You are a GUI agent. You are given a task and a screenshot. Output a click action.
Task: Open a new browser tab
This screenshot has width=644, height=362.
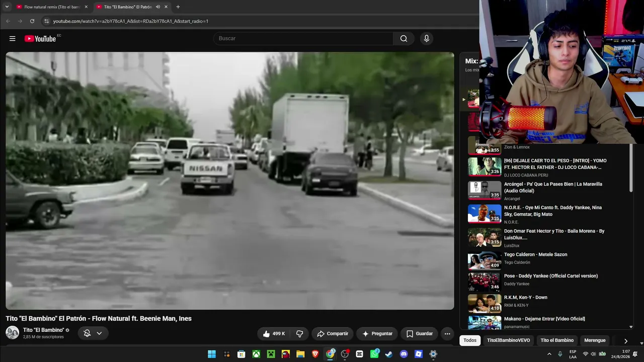178,7
